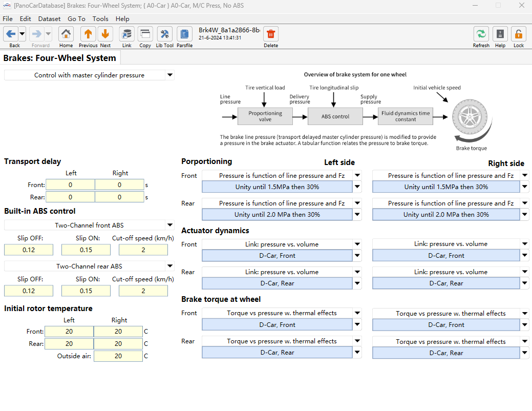Image resolution: width=532 pixels, height=411 pixels.
Task: Edit rear right rotor temperature field
Action: 118,344
